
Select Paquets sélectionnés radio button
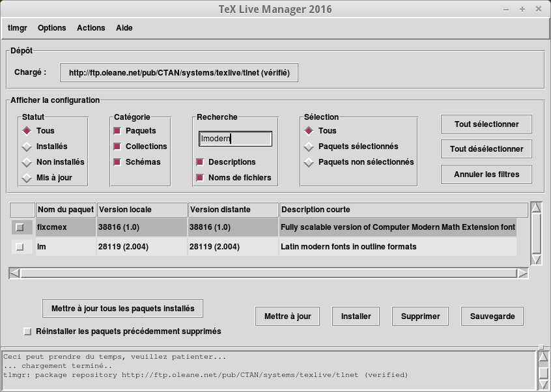[x=309, y=147]
